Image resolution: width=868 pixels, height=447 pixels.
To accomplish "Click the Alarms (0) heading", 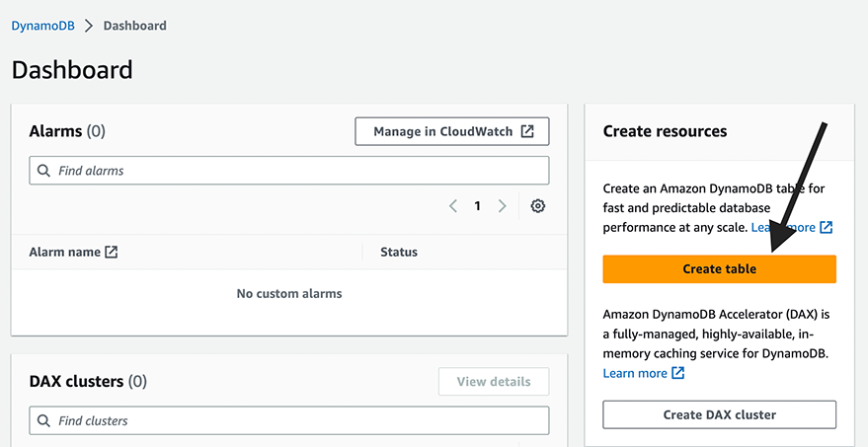I will (x=67, y=131).
